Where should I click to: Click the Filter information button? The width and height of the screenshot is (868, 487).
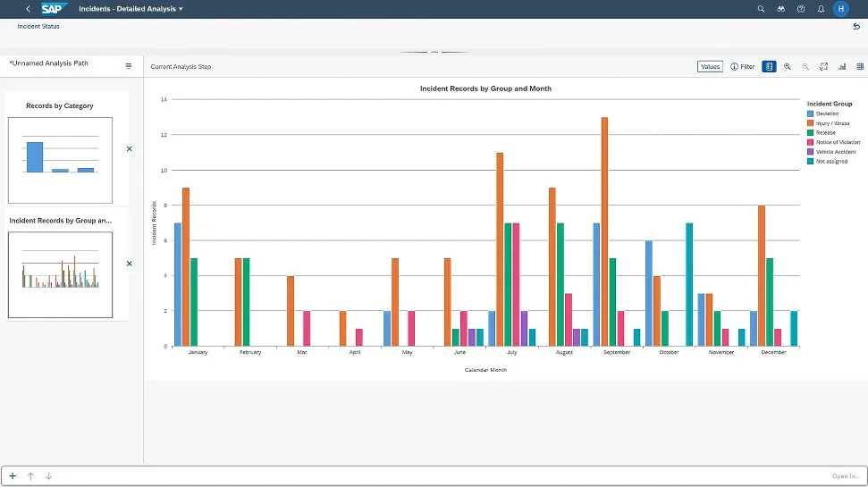tap(742, 67)
